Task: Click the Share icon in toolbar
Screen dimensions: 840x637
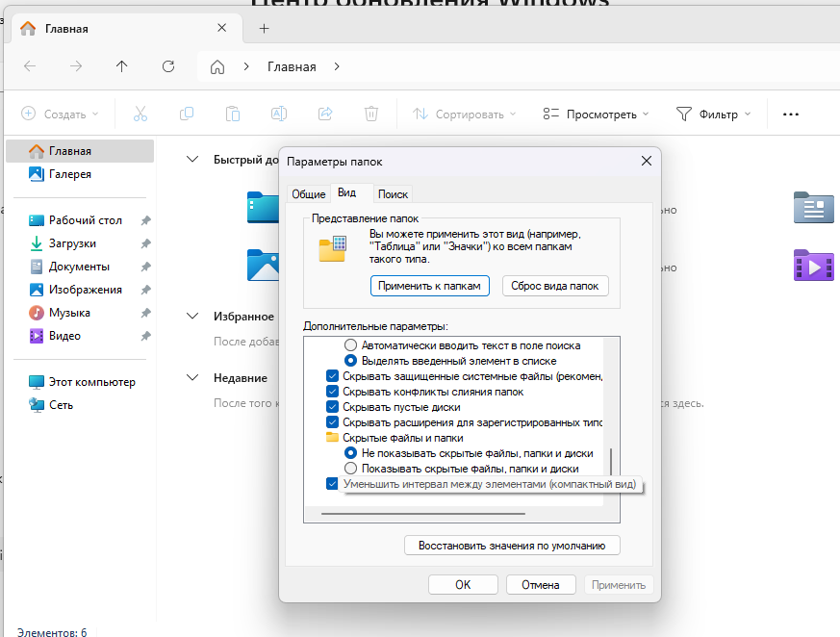Action: coord(325,114)
